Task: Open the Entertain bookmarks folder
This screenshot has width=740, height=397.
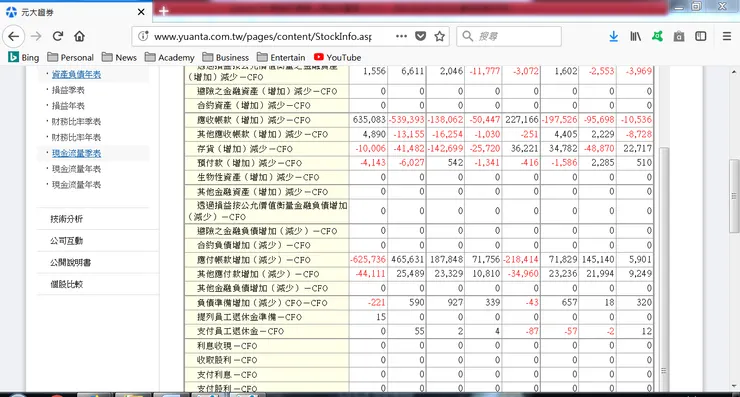Action: [x=281, y=58]
